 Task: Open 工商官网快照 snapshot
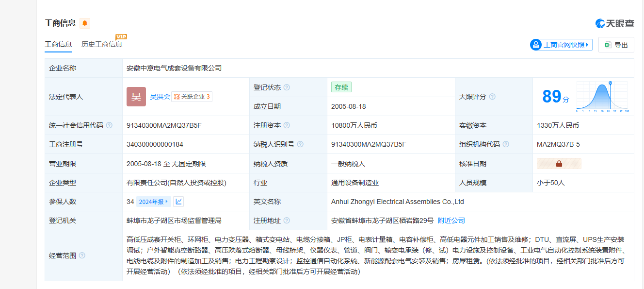[561, 45]
